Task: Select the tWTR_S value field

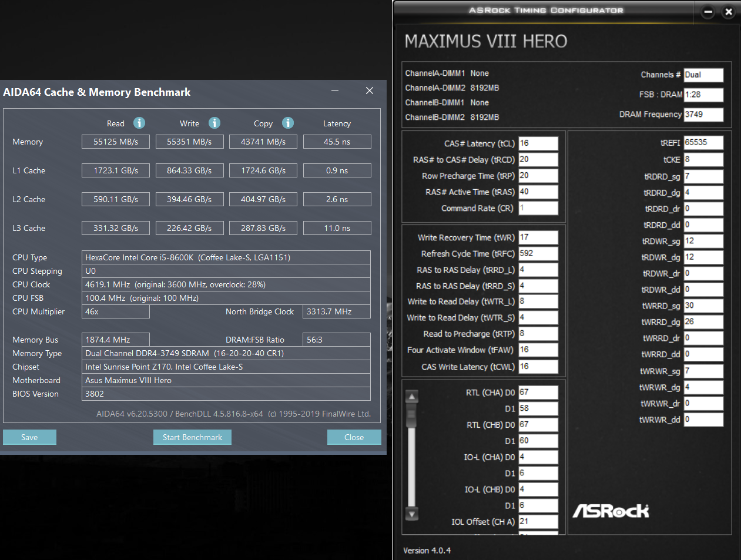Action: 538,317
